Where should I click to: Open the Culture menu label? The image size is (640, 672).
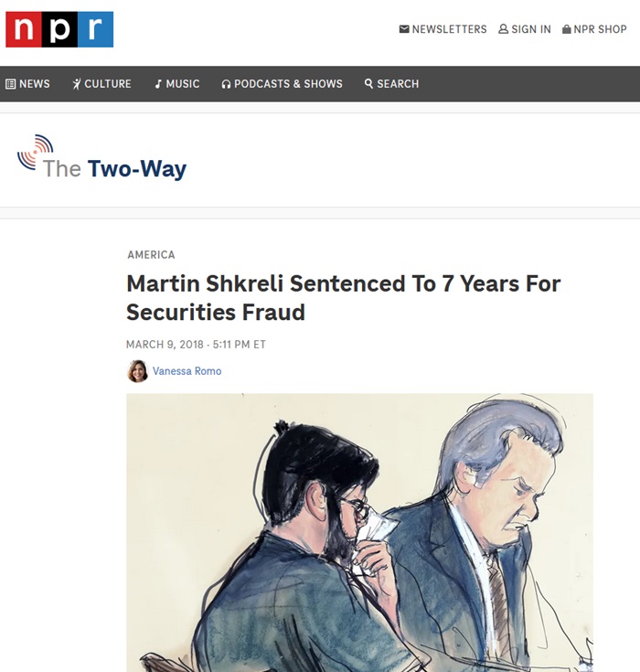pyautogui.click(x=108, y=84)
